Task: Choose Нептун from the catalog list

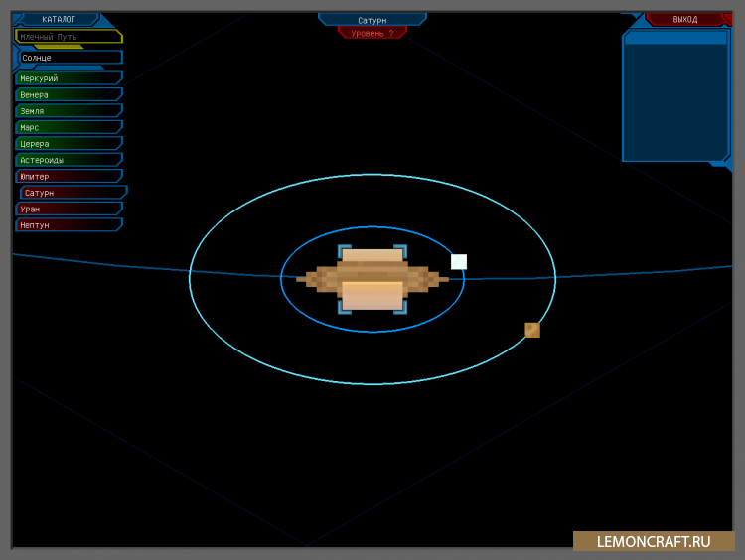Action: tap(68, 225)
